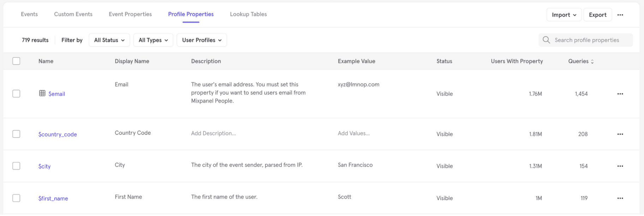Select the $email row checkbox

tap(16, 94)
